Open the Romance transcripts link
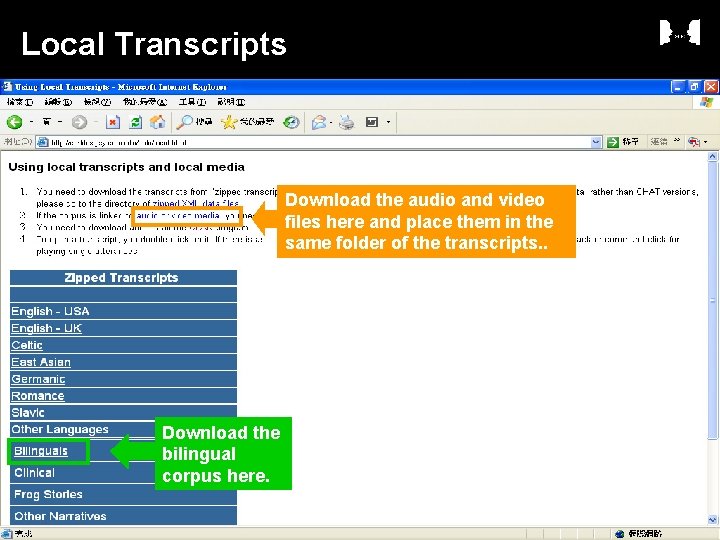The width and height of the screenshot is (720, 540). [x=38, y=396]
